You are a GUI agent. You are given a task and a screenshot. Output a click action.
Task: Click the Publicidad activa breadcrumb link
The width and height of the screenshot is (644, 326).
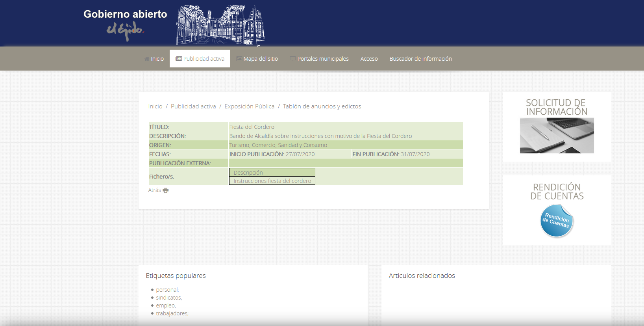pyautogui.click(x=193, y=106)
